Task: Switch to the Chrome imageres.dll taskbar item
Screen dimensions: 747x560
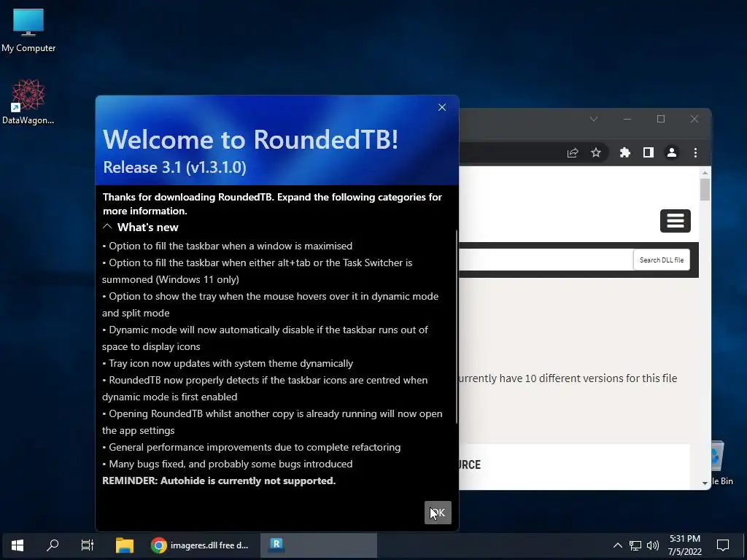Action: pos(200,545)
